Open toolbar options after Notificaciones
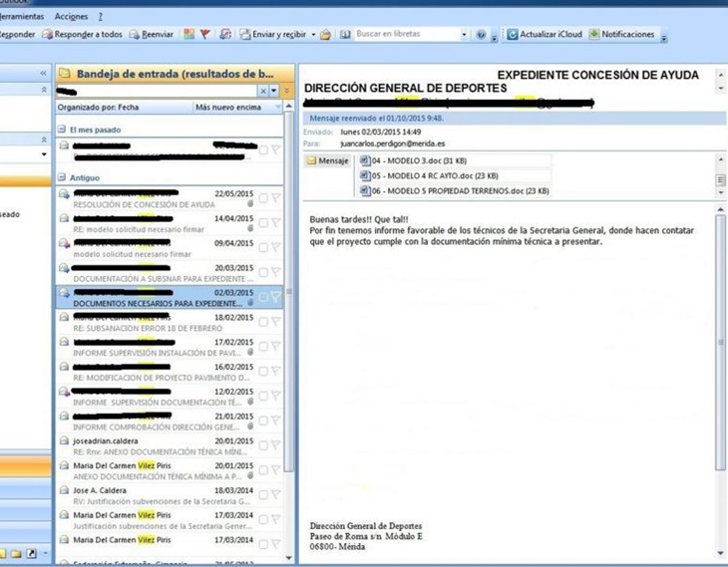This screenshot has height=567, width=728. coord(664,37)
